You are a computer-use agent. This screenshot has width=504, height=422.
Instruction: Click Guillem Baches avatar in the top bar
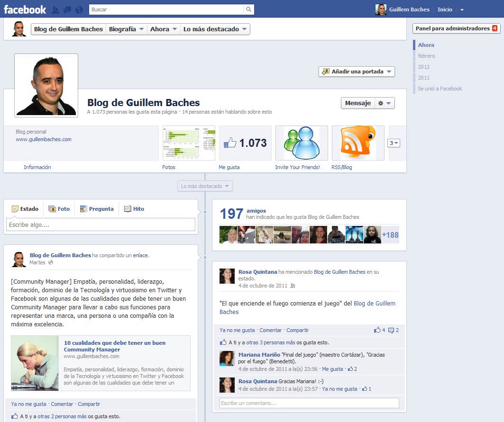tap(381, 9)
